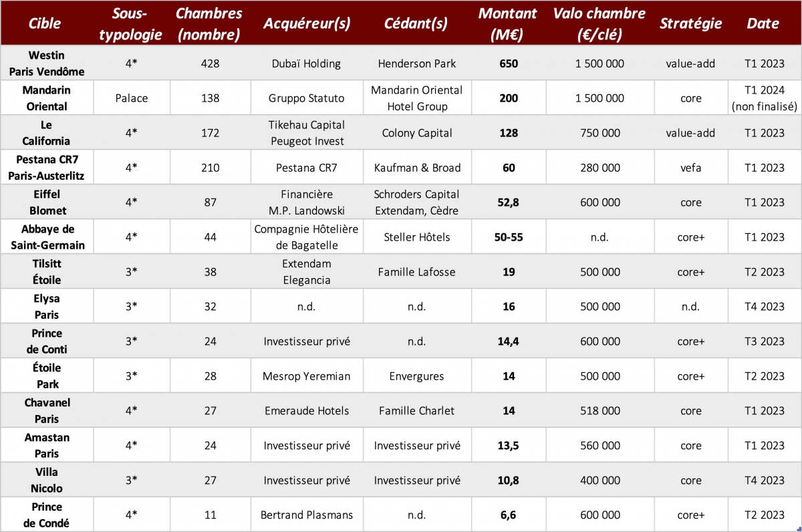The image size is (802, 532).
Task: Click the Mesrop Yeremian cell
Action: click(x=306, y=376)
